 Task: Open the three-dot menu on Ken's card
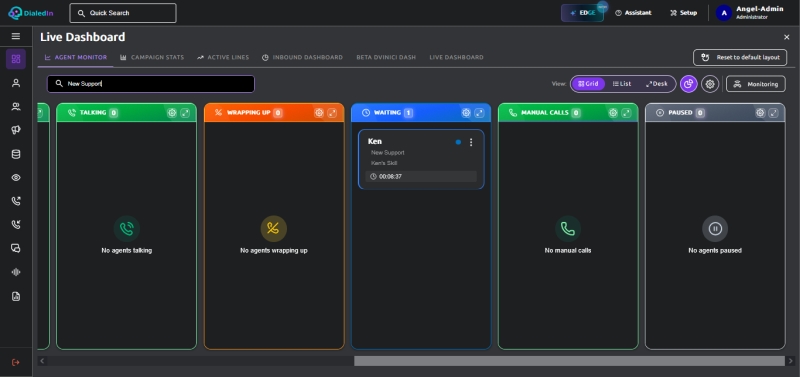point(471,142)
